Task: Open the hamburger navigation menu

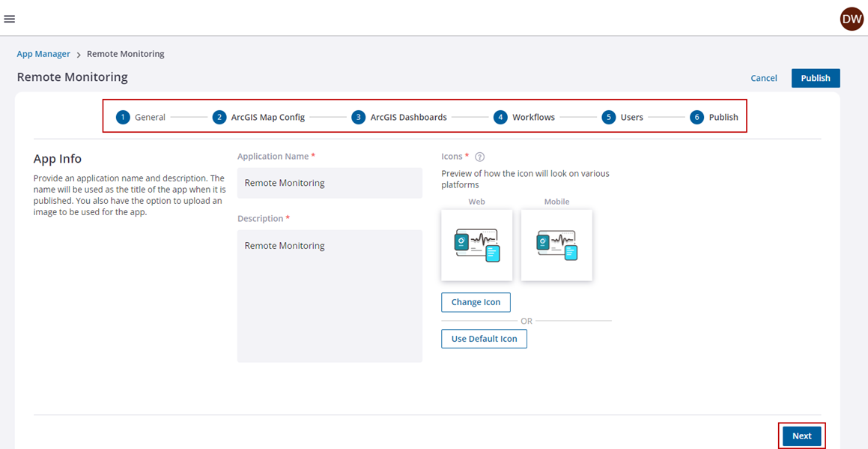Action: coord(10,19)
